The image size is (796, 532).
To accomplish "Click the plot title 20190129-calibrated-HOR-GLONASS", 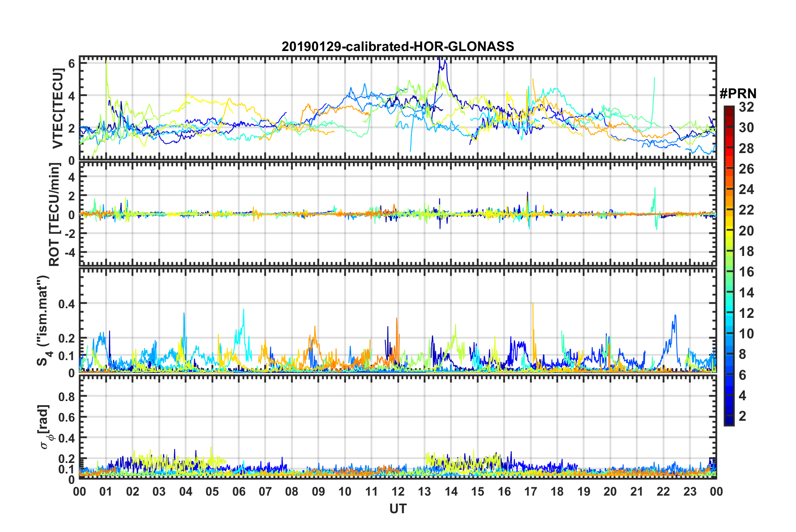I will click(x=398, y=46).
